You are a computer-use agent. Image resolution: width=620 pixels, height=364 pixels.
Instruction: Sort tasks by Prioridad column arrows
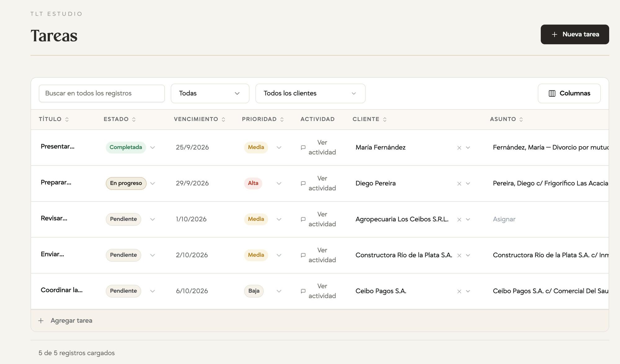tap(282, 119)
